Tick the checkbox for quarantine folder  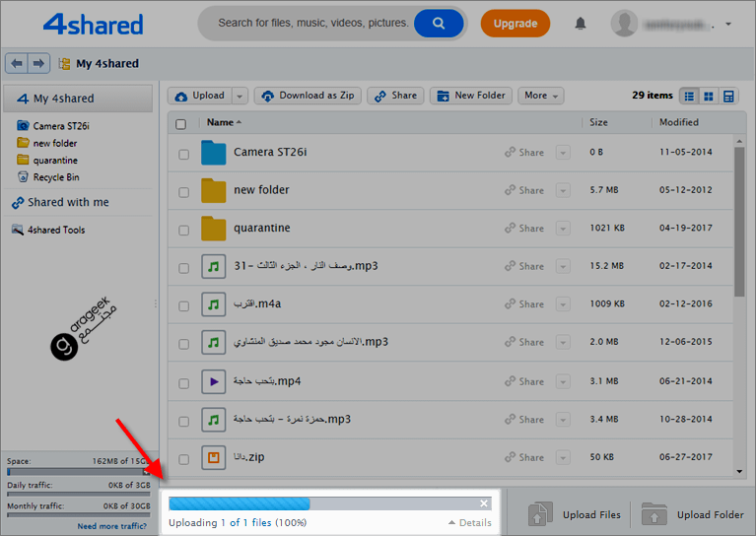tap(183, 230)
